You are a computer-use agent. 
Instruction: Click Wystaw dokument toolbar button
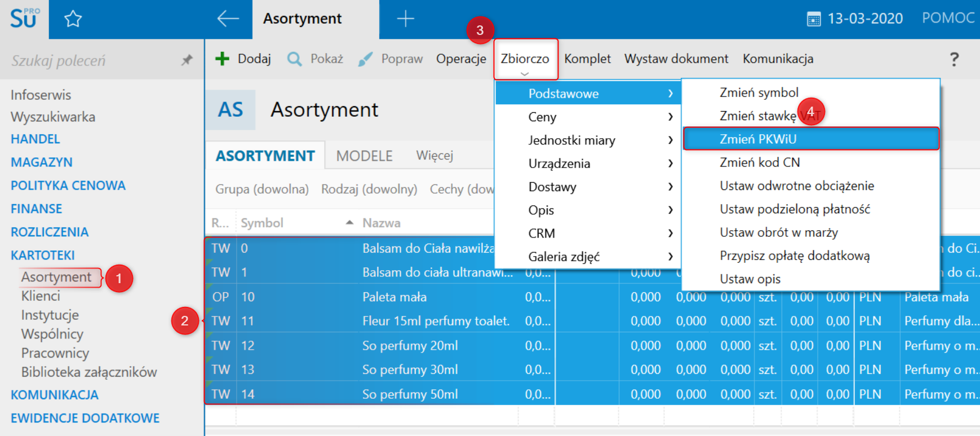pos(676,59)
